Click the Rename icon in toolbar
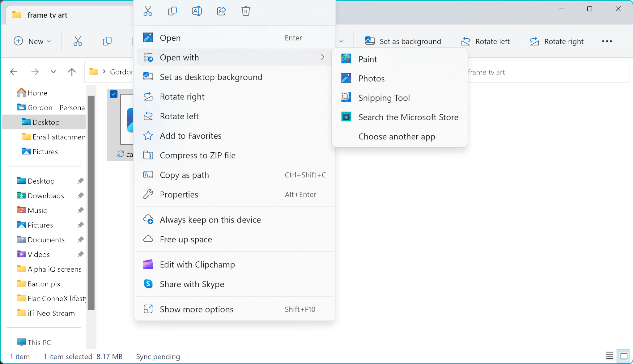The image size is (633, 364). pyautogui.click(x=197, y=11)
